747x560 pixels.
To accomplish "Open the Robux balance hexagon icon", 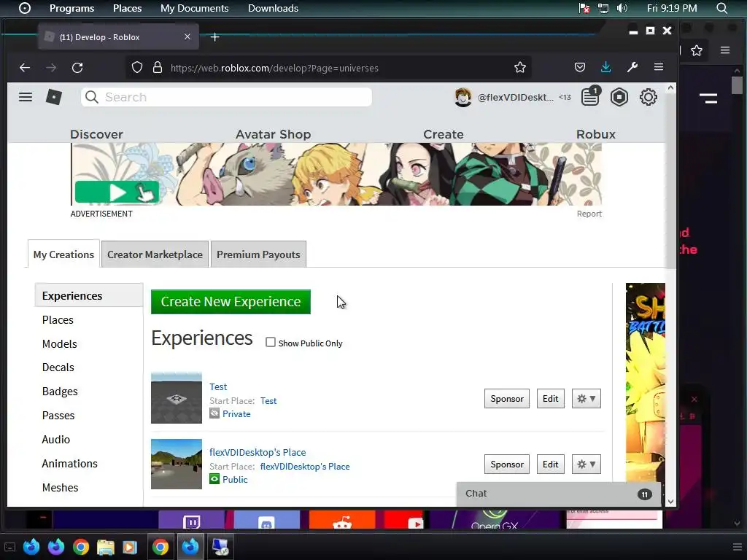I will (619, 97).
